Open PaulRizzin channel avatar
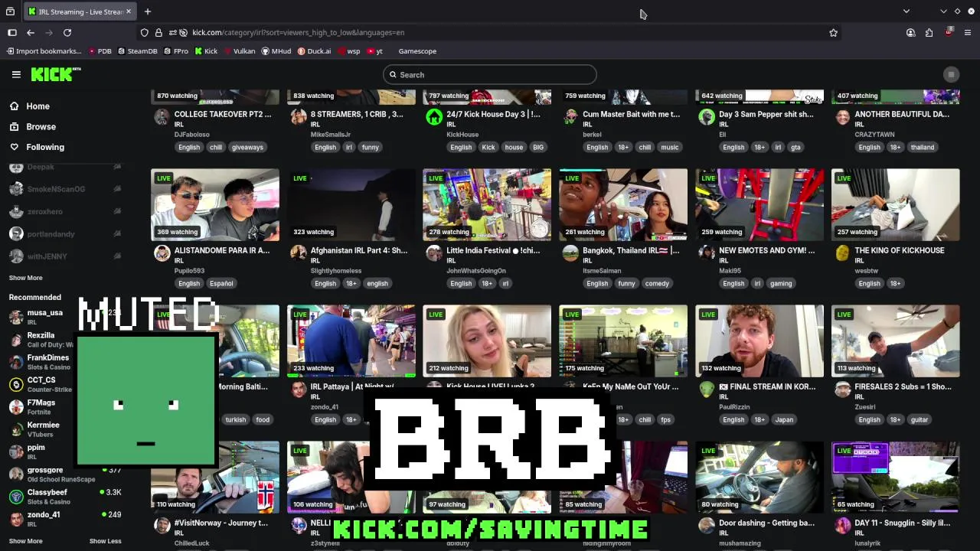The image size is (980, 551). (x=707, y=390)
